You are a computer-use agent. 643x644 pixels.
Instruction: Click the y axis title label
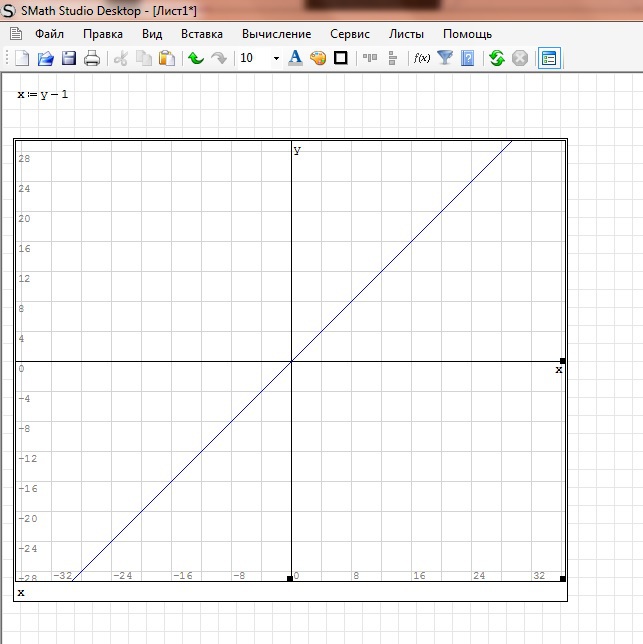[297, 150]
